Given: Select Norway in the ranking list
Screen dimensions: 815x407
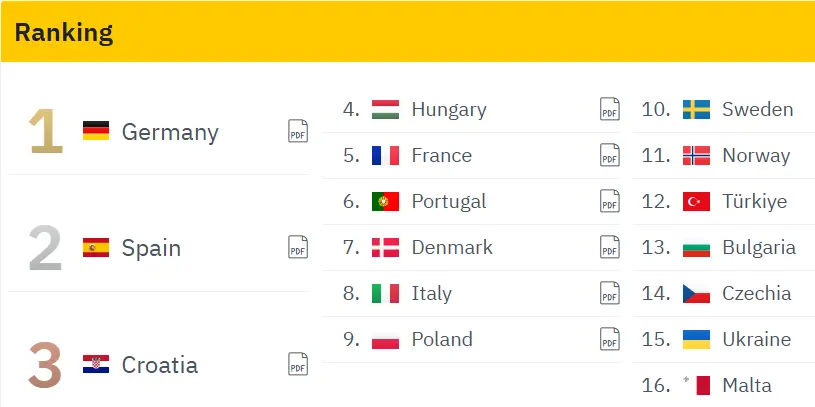Looking at the screenshot, I should click(756, 155).
